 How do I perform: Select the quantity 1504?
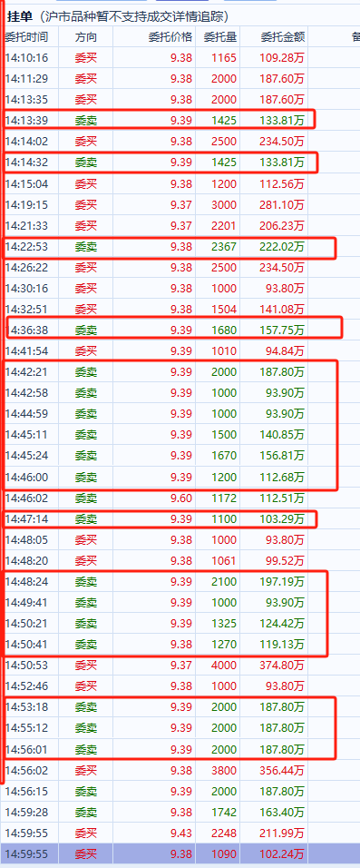pos(224,310)
